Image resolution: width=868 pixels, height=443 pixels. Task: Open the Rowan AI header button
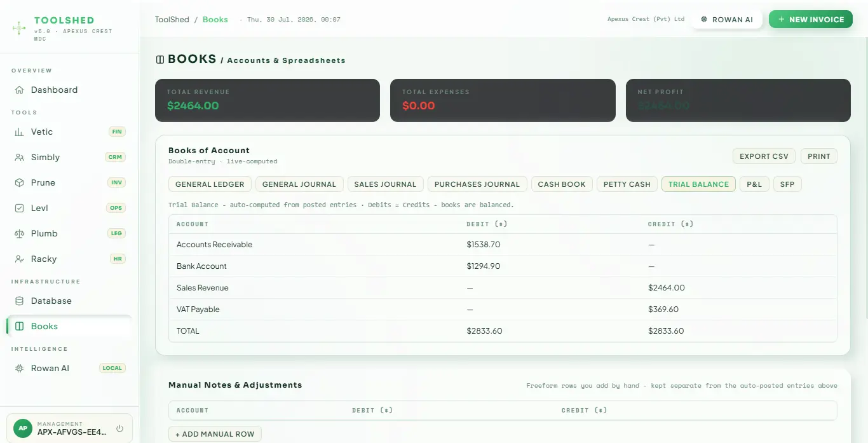tap(727, 20)
